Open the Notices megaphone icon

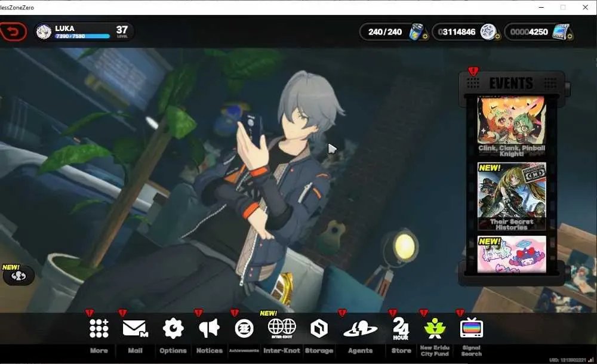pyautogui.click(x=209, y=328)
